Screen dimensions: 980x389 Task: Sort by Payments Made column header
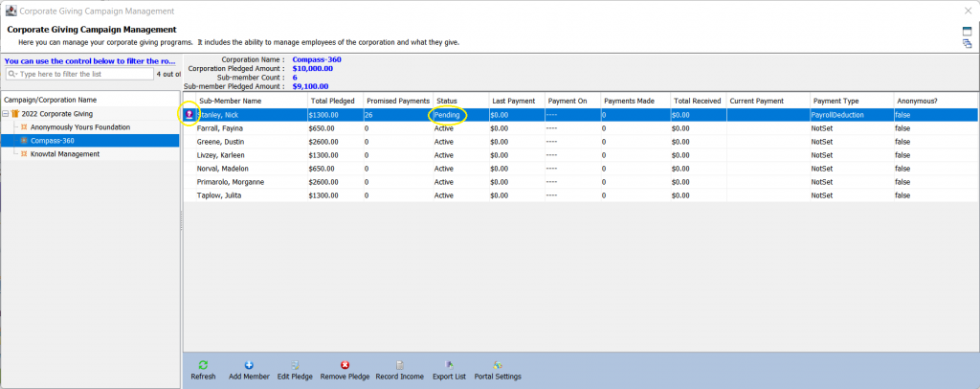click(x=635, y=101)
